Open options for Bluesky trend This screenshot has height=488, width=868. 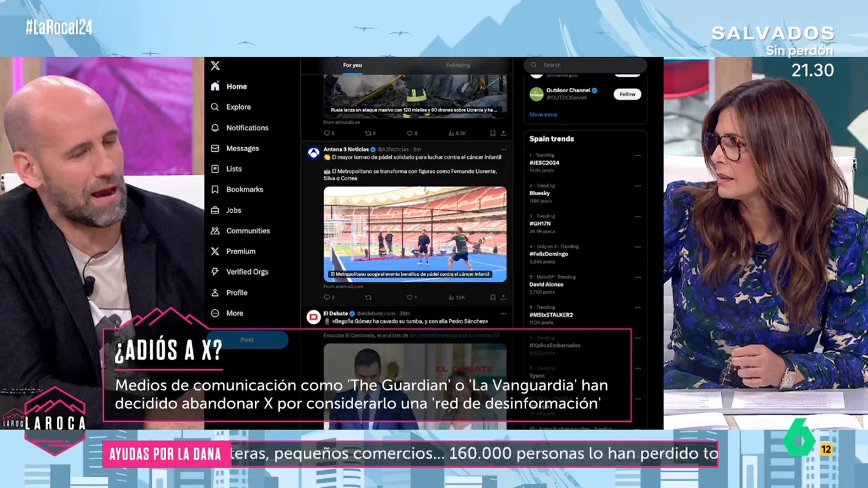click(638, 186)
